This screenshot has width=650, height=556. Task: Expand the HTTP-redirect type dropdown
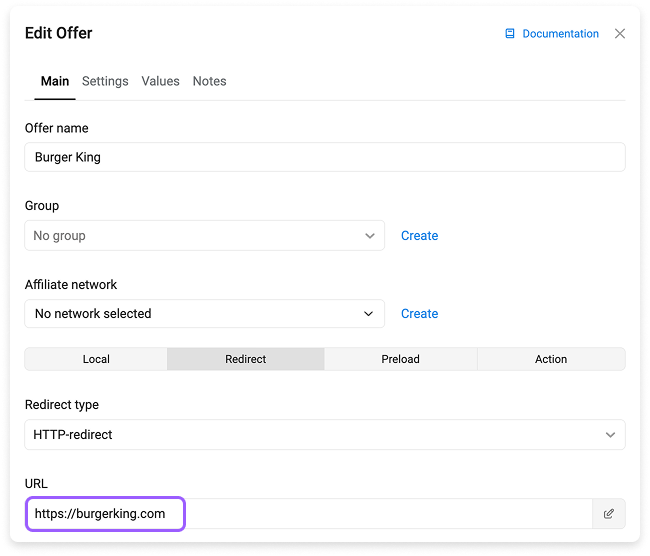coord(325,435)
